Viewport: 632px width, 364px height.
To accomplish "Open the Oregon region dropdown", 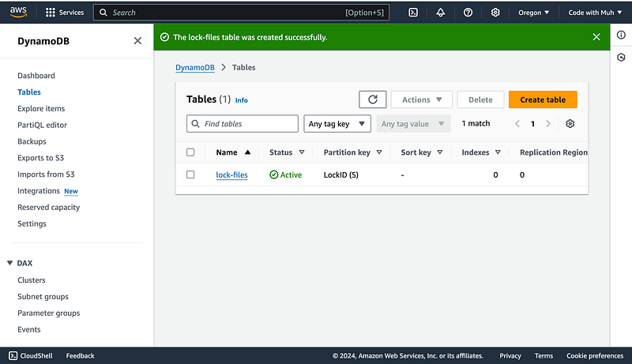I will point(534,13).
